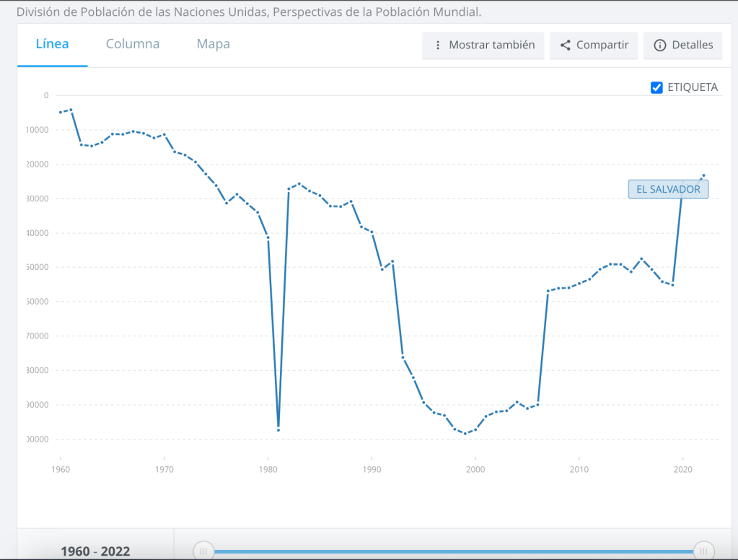Click the left handle of the year slider
This screenshot has width=738, height=560.
pyautogui.click(x=203, y=551)
